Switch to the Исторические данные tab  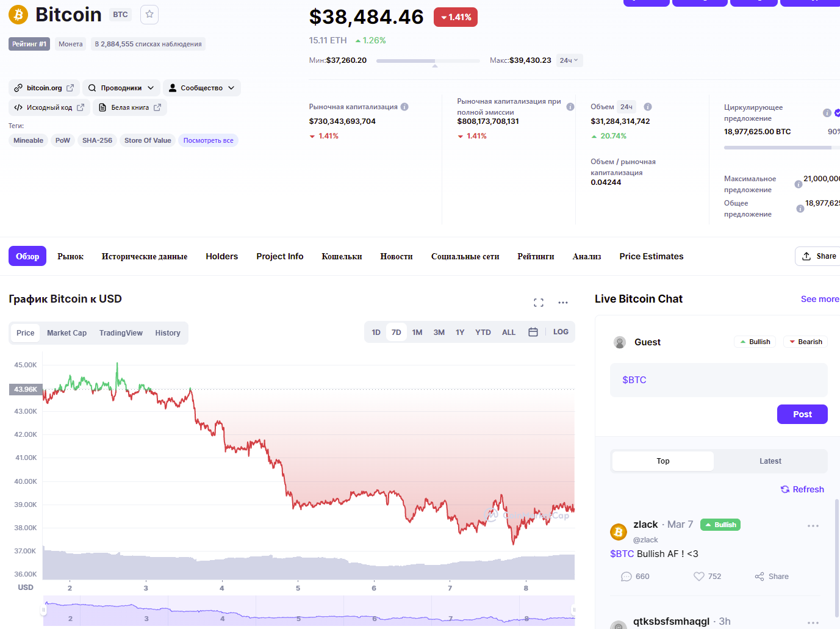pos(145,256)
